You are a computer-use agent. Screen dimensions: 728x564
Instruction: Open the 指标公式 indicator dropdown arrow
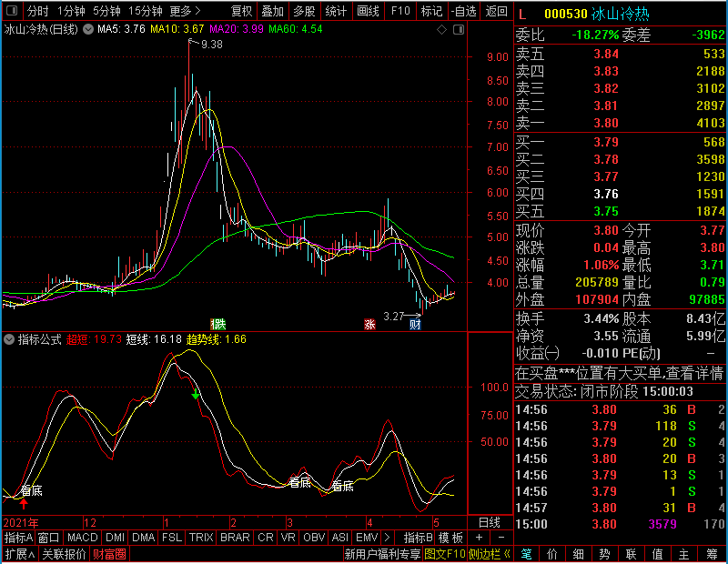(x=9, y=339)
